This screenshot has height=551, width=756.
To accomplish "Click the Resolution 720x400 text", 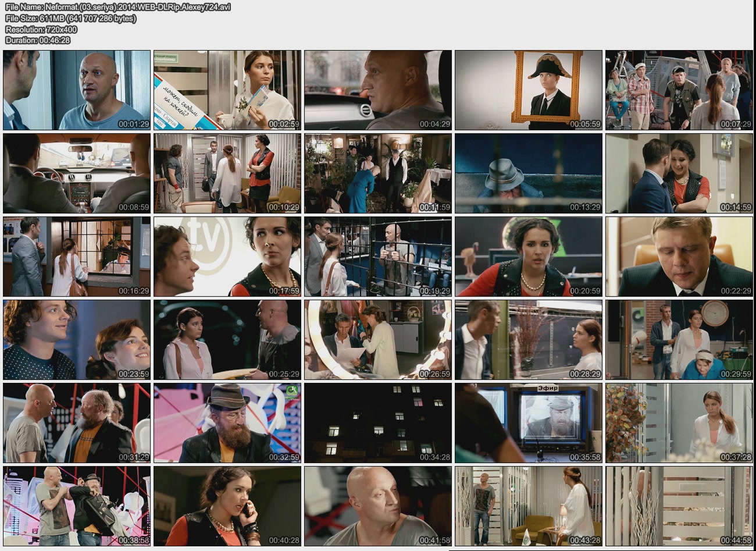I will [x=41, y=29].
